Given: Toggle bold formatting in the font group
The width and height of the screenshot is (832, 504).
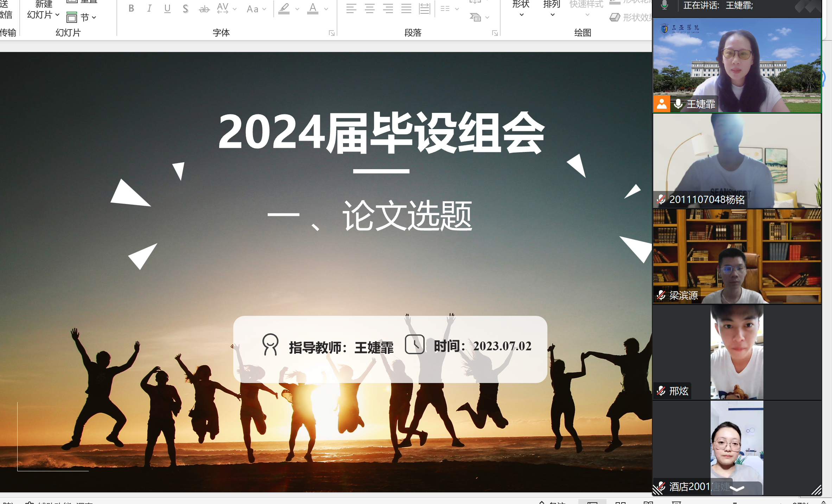Looking at the screenshot, I should [x=131, y=8].
